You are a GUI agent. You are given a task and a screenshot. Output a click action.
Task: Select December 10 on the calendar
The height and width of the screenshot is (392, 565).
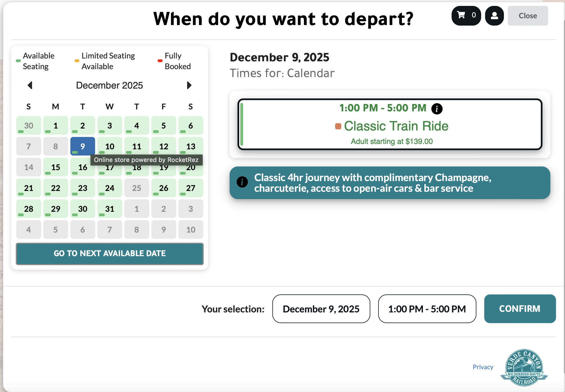[110, 146]
